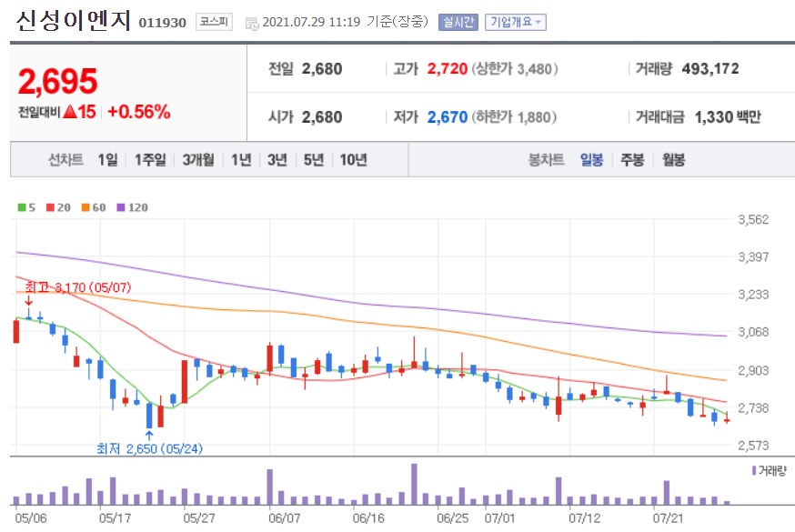Open the 기업개요 dropdown
Viewport: 795px width, 532px height.
point(515,23)
